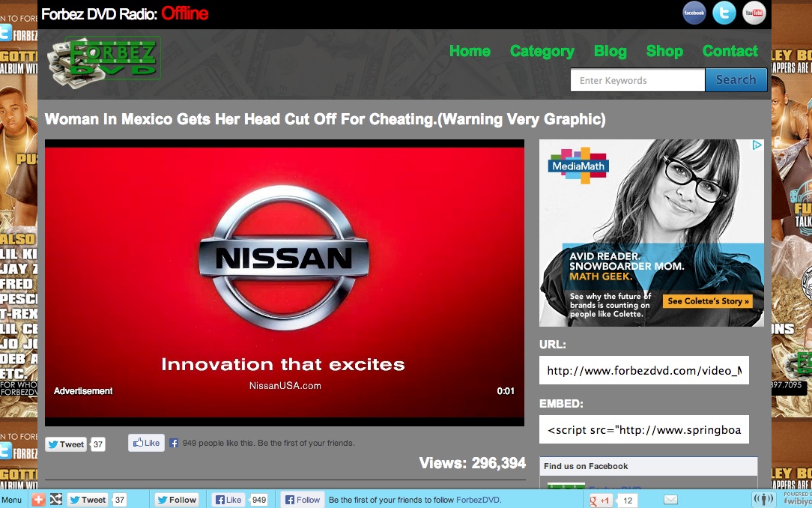Go to the Home nav item
The image size is (812, 508).
(x=470, y=51)
